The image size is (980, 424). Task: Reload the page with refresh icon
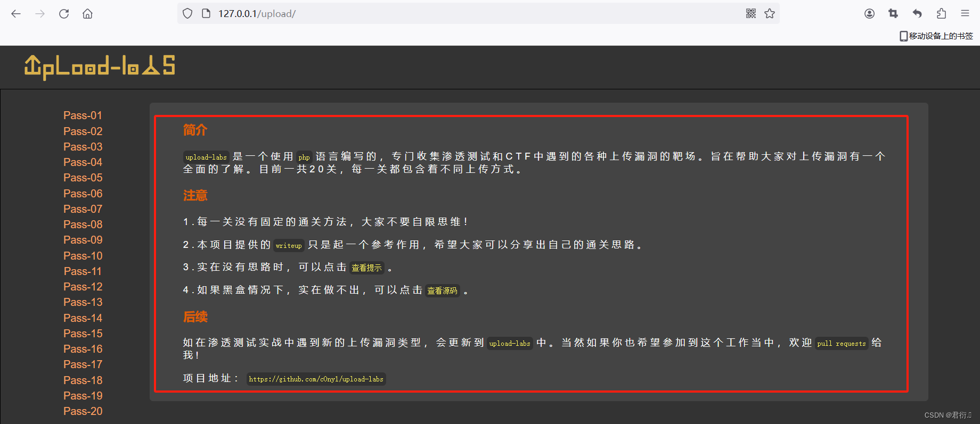coord(64,14)
